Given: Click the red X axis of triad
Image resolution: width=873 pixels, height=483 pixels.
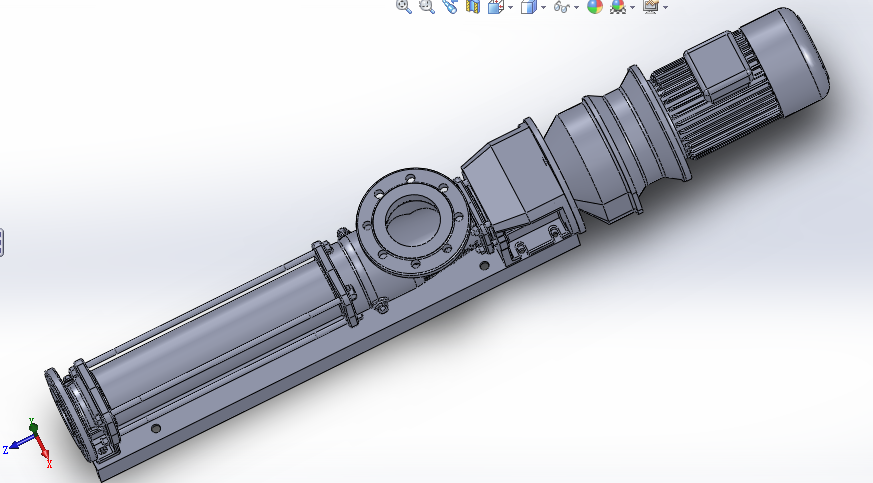Looking at the screenshot, I should point(43,446).
